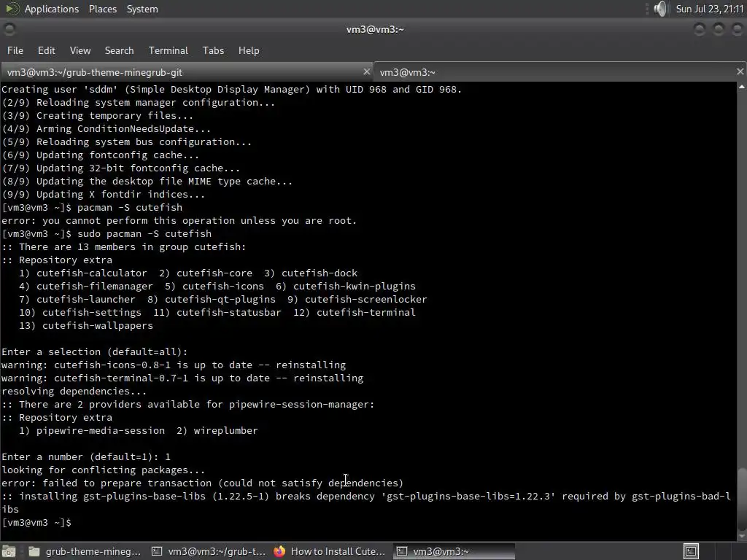Click the 'sudo pacman -S cutefish' command line
The height and width of the screenshot is (560, 747).
[107, 234]
